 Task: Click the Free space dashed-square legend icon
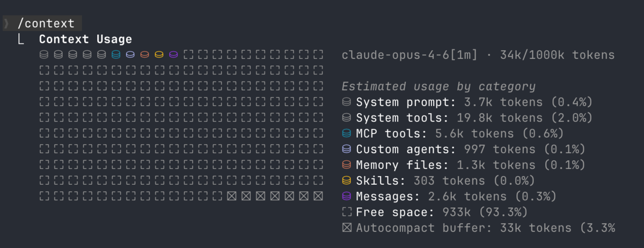[347, 212]
